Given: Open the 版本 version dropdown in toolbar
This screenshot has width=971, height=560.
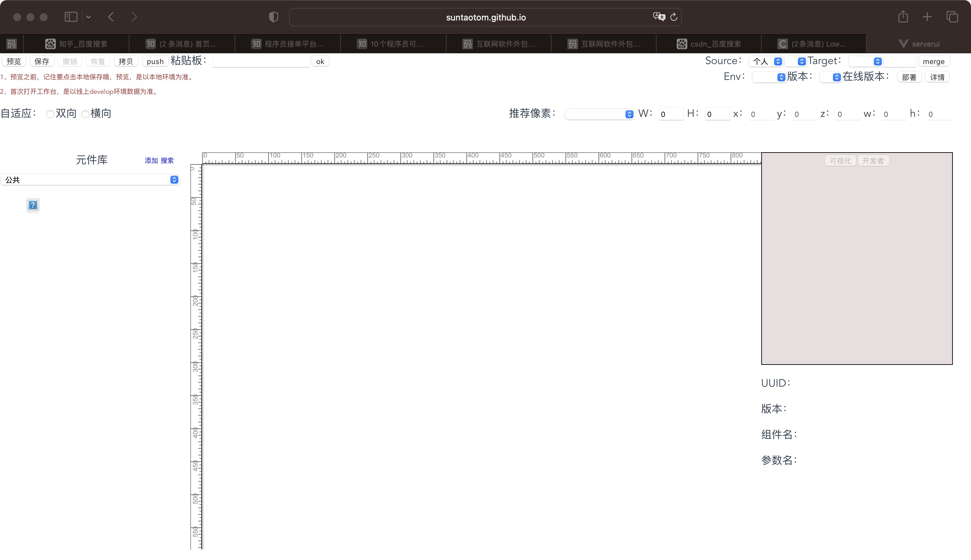Looking at the screenshot, I should (x=830, y=77).
